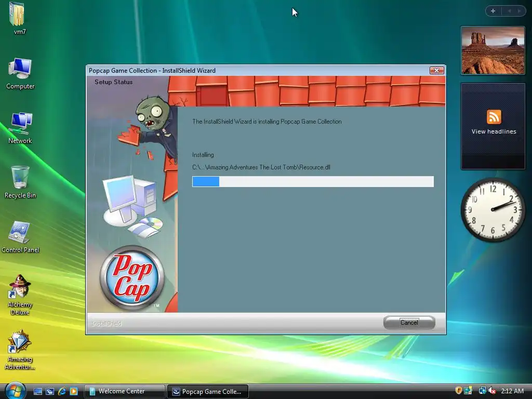The image size is (532, 399).
Task: Open the Windows Start menu orb
Action: click(x=15, y=391)
